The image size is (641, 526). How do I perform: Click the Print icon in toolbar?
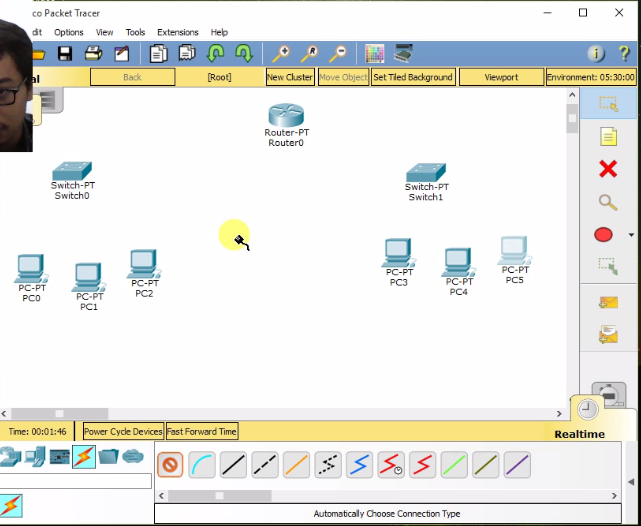(94, 54)
